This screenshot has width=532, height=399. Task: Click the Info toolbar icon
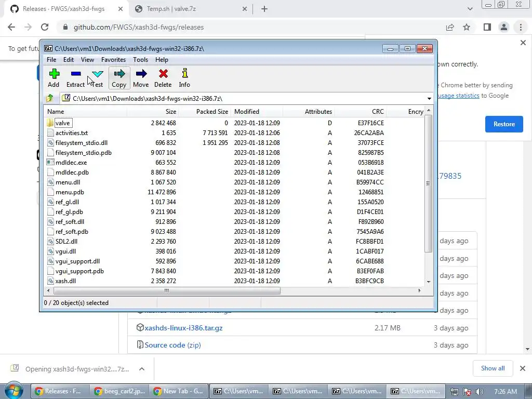(x=184, y=74)
